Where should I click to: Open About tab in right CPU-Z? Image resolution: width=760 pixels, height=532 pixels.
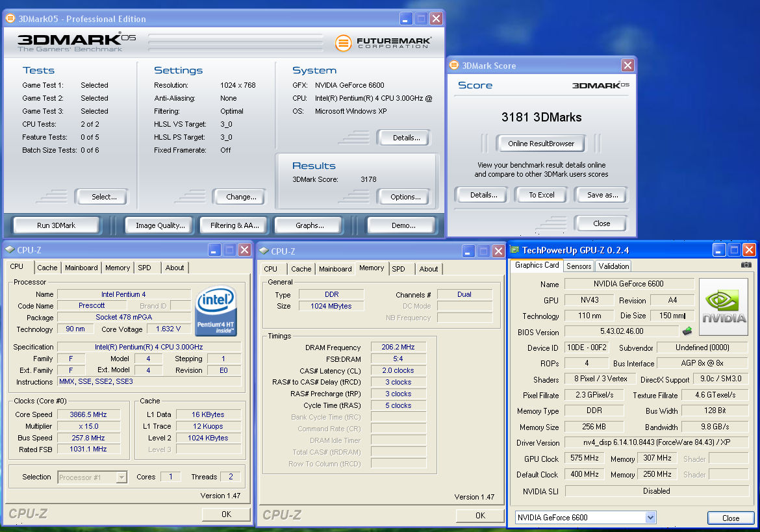coord(429,269)
